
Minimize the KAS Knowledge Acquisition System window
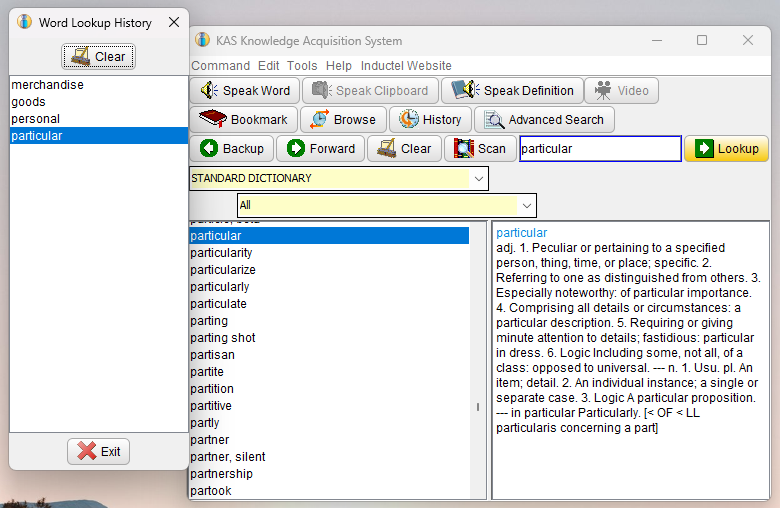[657, 40]
